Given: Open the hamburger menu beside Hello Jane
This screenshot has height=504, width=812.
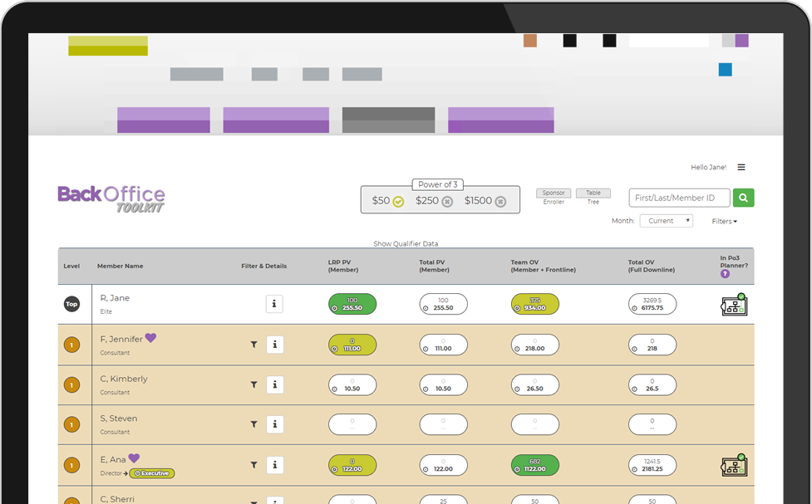Looking at the screenshot, I should (741, 167).
